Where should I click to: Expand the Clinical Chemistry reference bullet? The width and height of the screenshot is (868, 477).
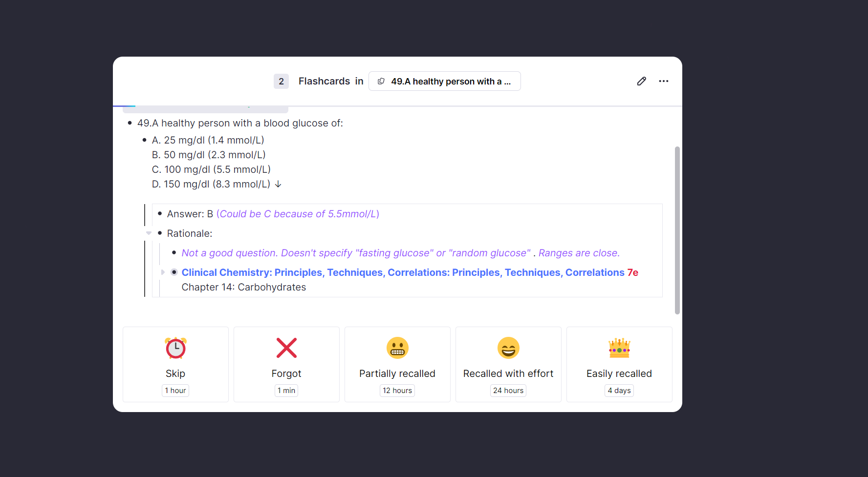click(163, 272)
